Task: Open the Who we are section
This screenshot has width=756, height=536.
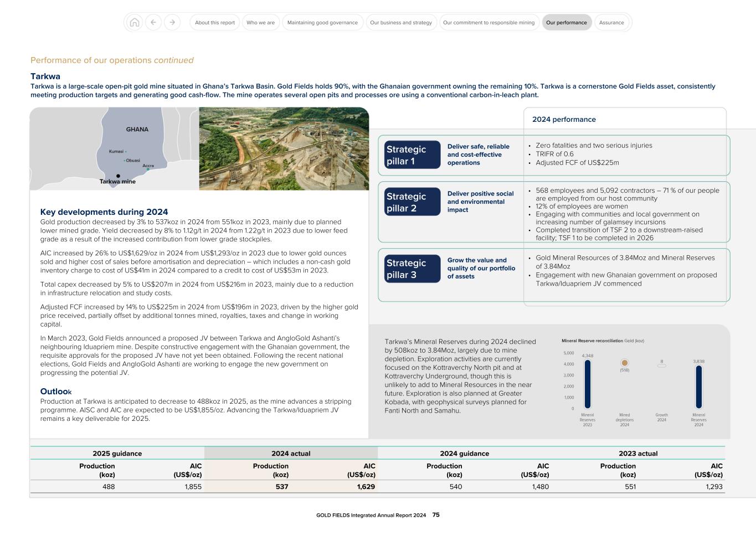Action: point(260,22)
